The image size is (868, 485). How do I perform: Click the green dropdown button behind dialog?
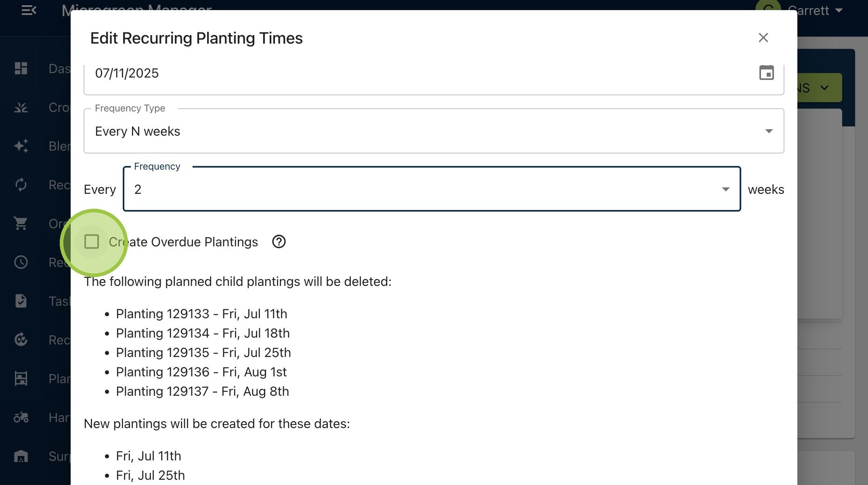tap(820, 88)
